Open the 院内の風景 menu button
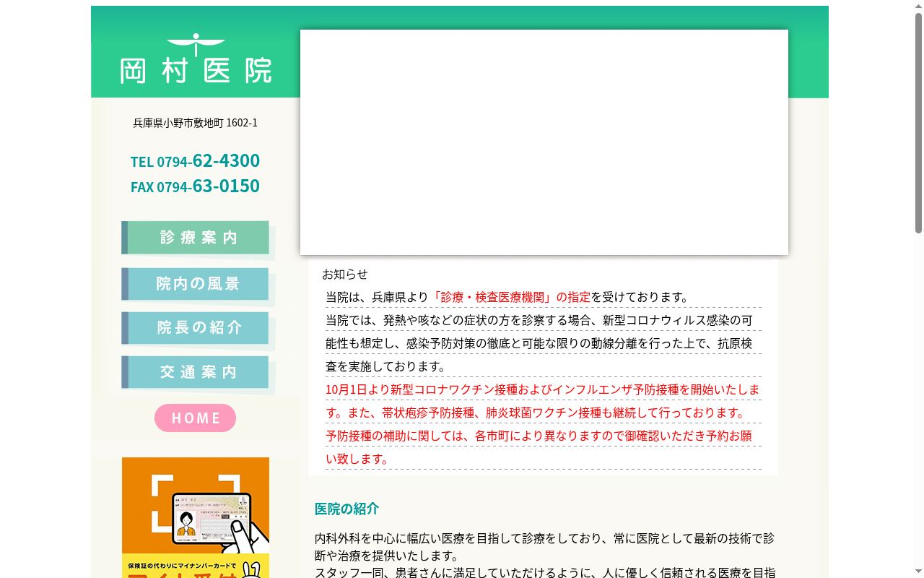The width and height of the screenshot is (924, 578). (196, 284)
